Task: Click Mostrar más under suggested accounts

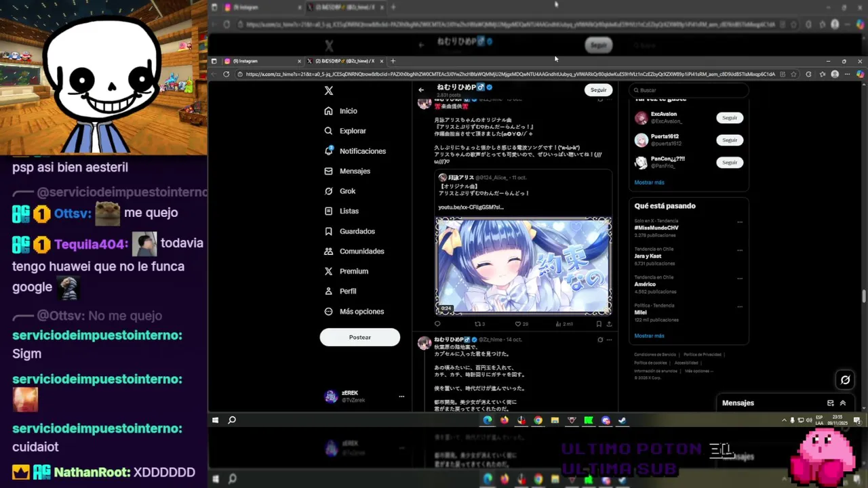Action: 649,182
